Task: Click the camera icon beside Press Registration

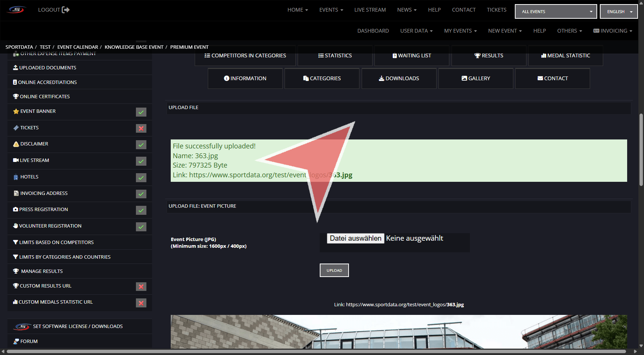Action: click(x=15, y=210)
